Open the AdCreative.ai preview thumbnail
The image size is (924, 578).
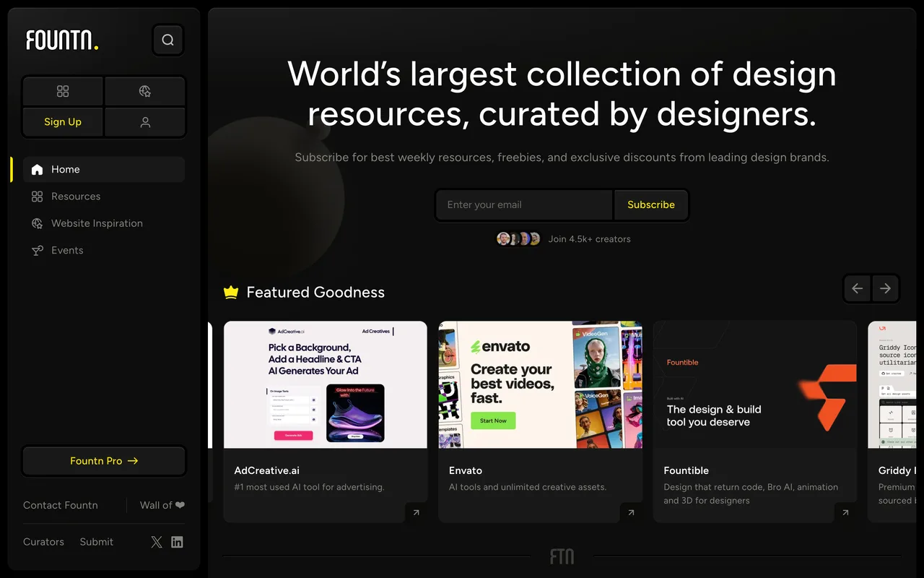326,384
